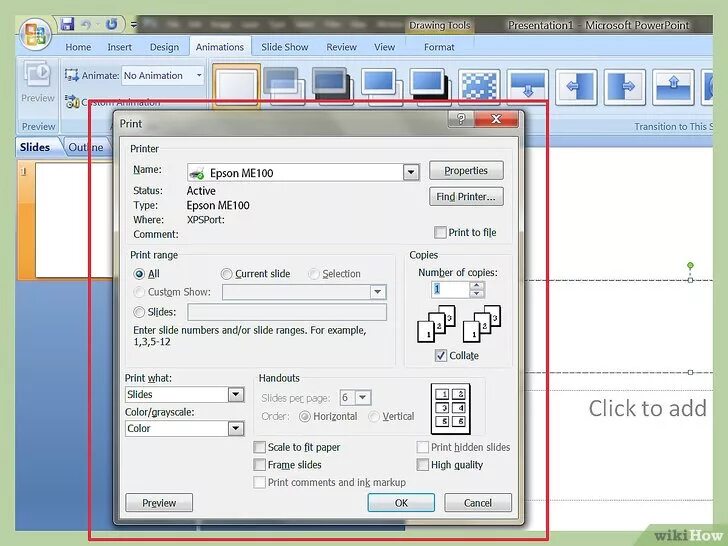Undo the last action
This screenshot has width=728, height=546.
point(86,24)
